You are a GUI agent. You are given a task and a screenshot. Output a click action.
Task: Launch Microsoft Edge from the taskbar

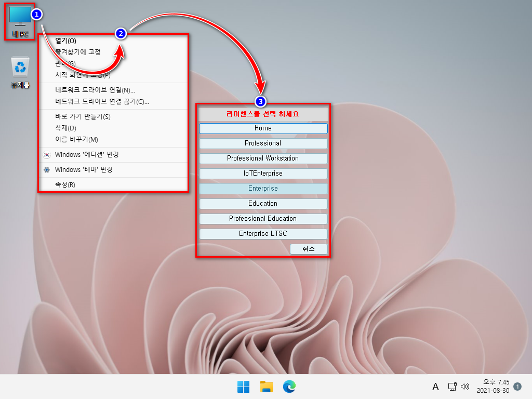289,387
